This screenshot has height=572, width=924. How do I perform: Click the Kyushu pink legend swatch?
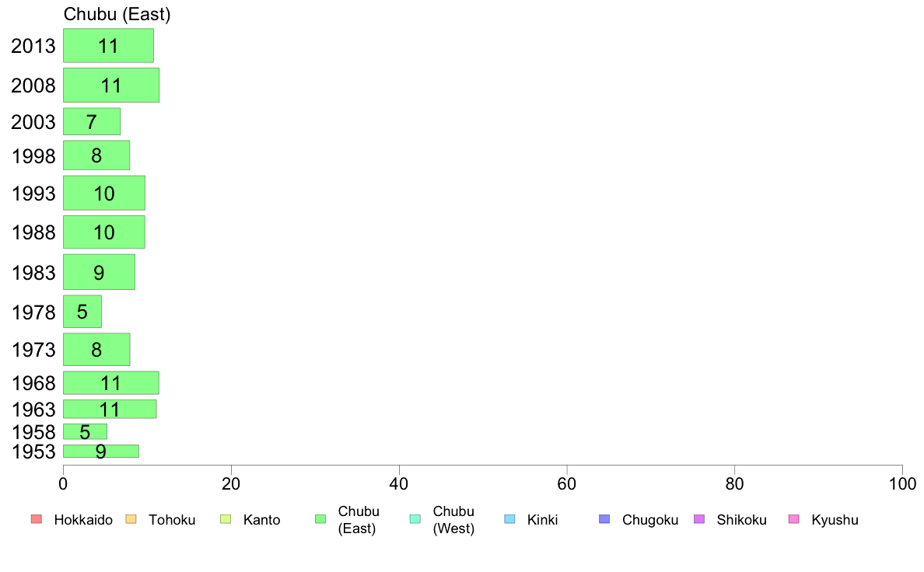coord(794,519)
